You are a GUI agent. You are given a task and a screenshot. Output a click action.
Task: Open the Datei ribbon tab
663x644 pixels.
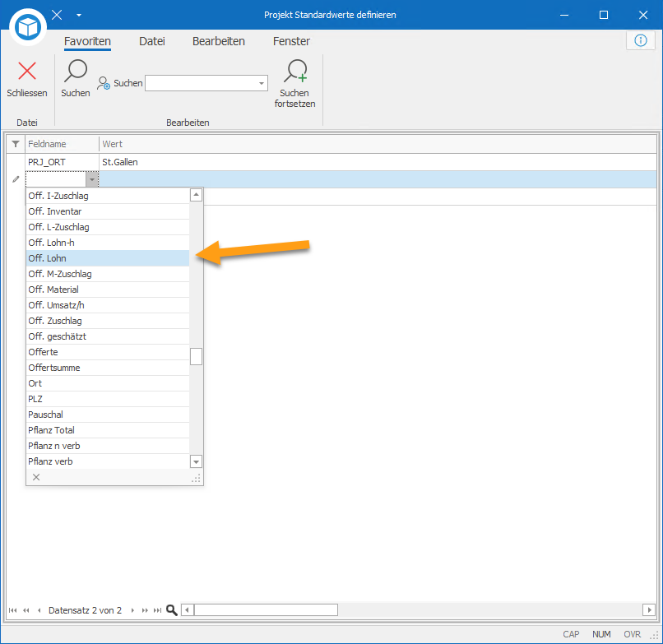coord(152,41)
